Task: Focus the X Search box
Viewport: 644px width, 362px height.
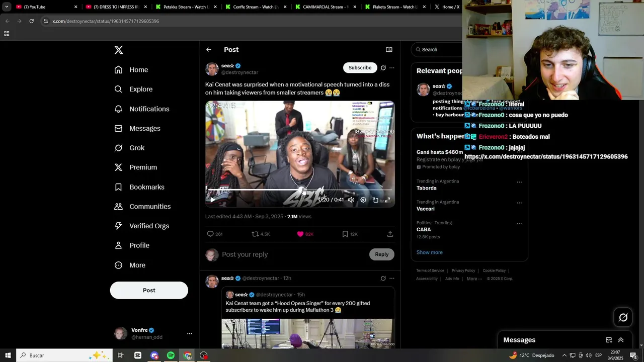Action: coord(438,49)
